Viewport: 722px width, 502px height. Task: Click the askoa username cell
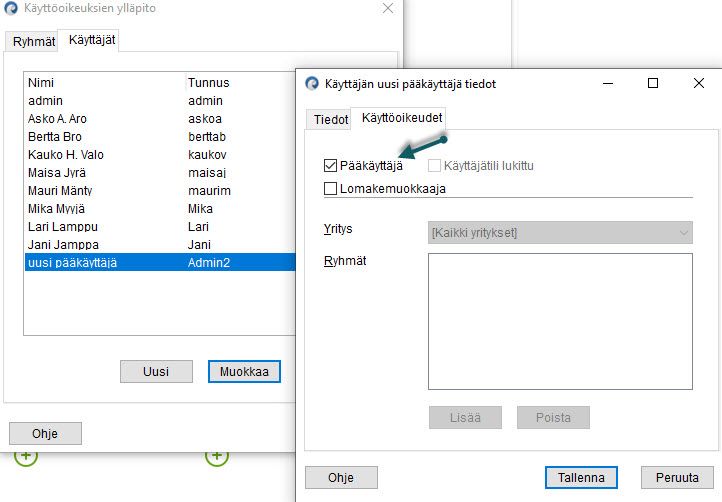[205, 118]
